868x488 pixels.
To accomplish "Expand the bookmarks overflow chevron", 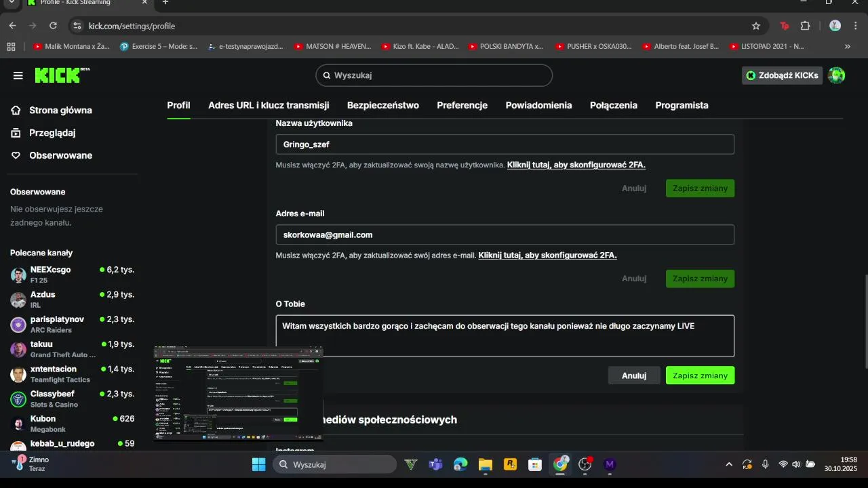I will [x=848, y=47].
